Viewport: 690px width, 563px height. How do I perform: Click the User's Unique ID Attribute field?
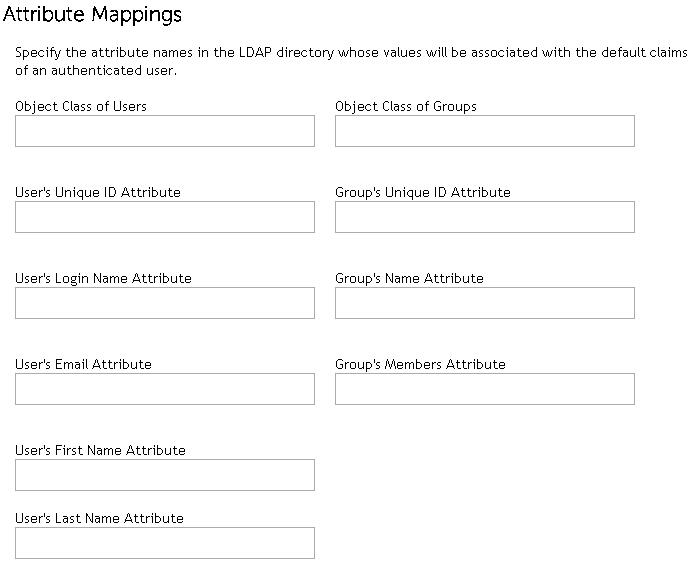165,217
